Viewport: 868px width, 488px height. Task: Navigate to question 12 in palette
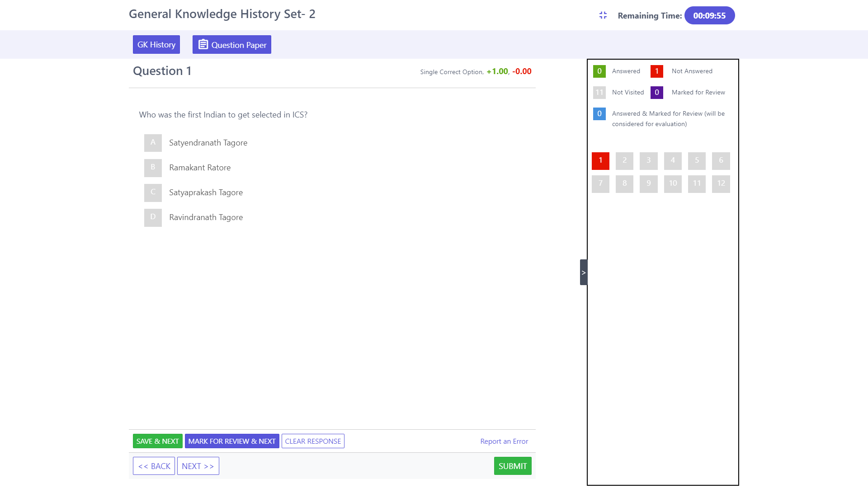click(721, 183)
